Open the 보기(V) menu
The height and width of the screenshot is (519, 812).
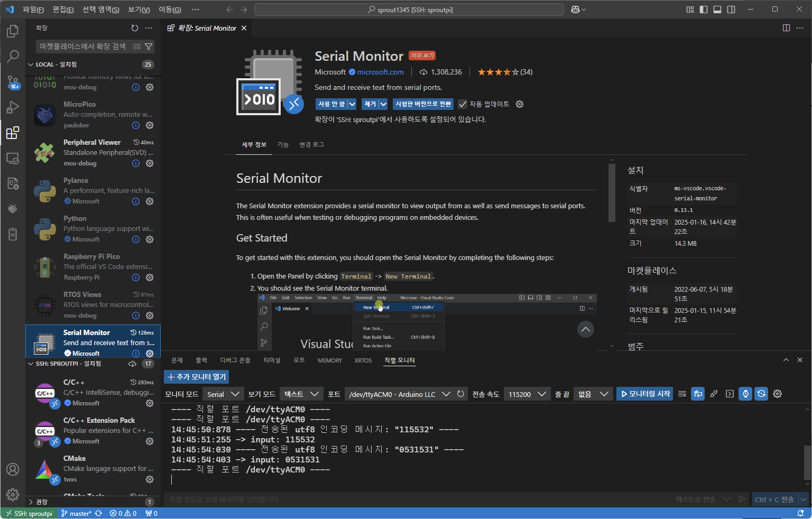coord(139,10)
